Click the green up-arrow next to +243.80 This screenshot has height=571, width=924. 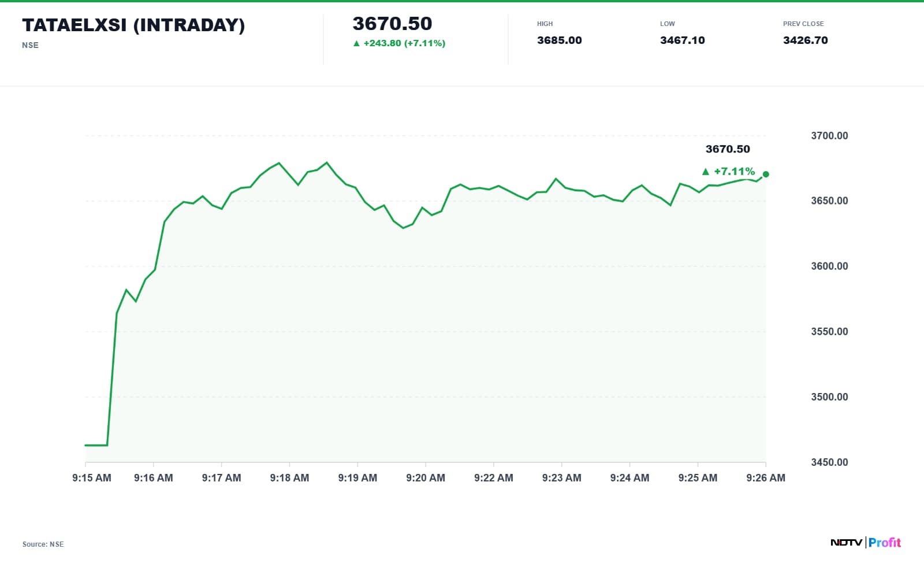click(356, 43)
